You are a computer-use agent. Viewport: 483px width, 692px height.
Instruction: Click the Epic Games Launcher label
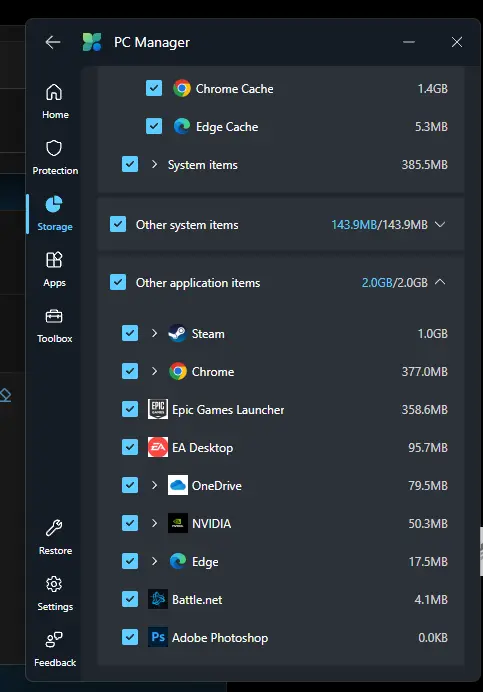tap(228, 410)
